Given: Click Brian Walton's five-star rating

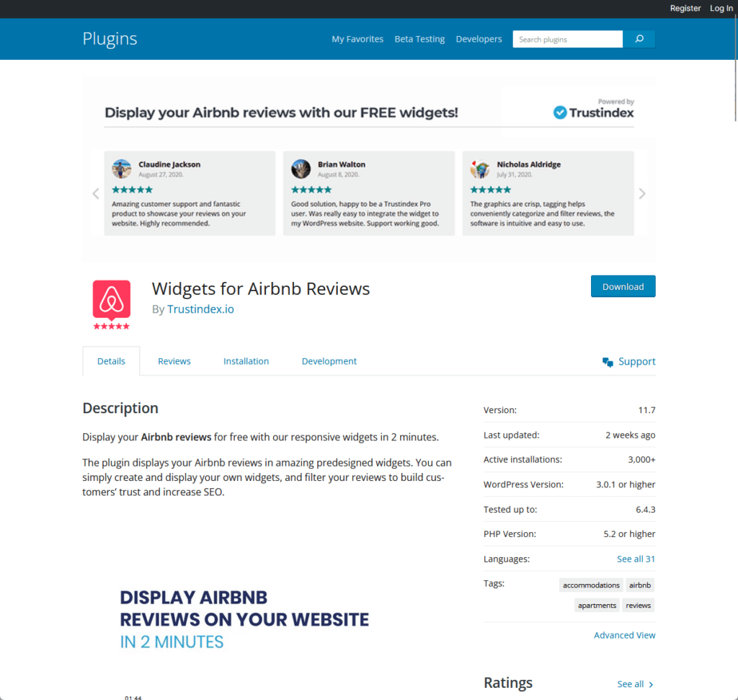Looking at the screenshot, I should [x=311, y=190].
